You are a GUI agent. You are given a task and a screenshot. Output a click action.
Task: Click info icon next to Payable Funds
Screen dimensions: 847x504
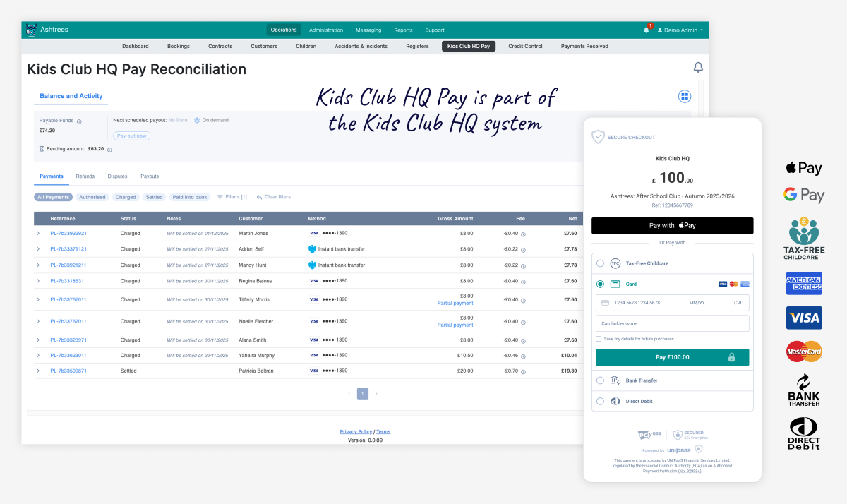(x=79, y=121)
